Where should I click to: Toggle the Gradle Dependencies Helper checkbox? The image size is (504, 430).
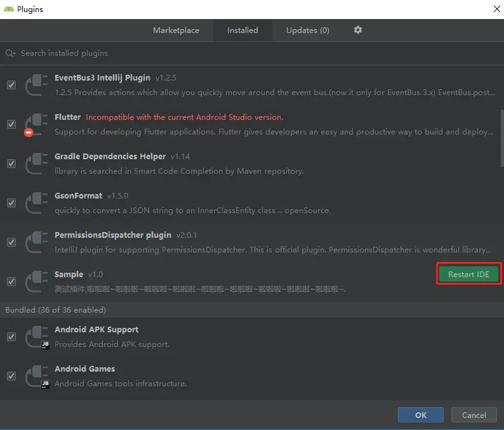[x=11, y=164]
